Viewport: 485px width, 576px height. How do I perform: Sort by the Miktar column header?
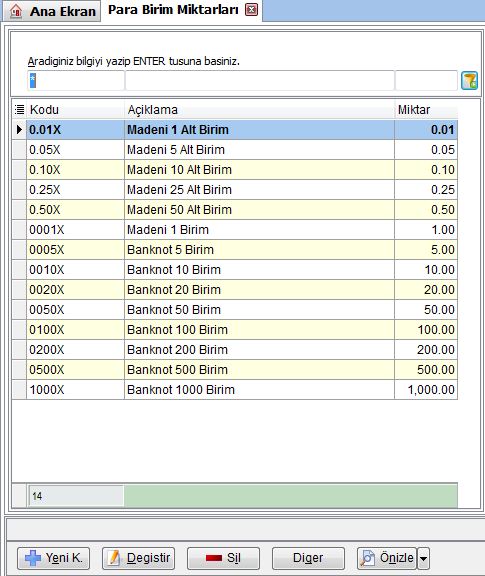[426, 109]
